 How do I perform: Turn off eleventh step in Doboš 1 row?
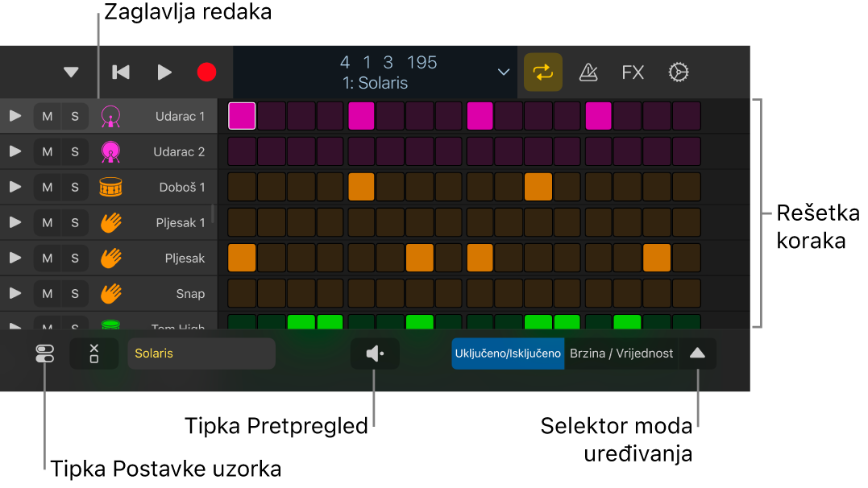[538, 187]
